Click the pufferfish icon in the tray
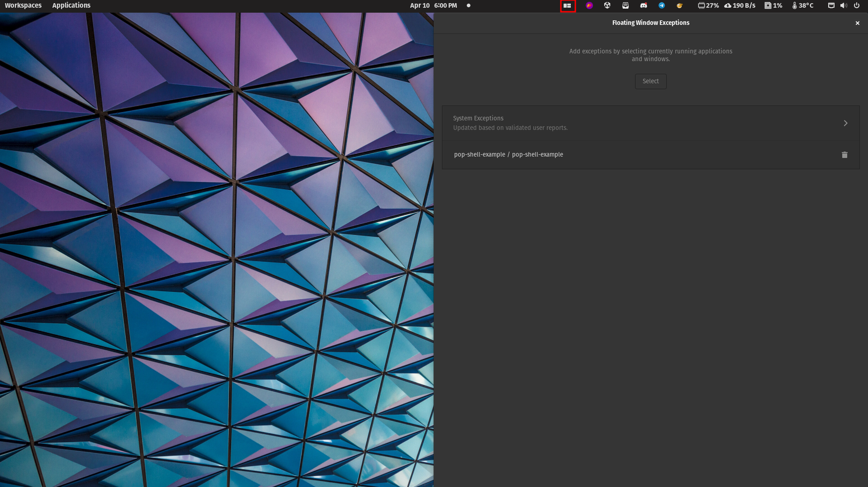The image size is (868, 487). 679,5
